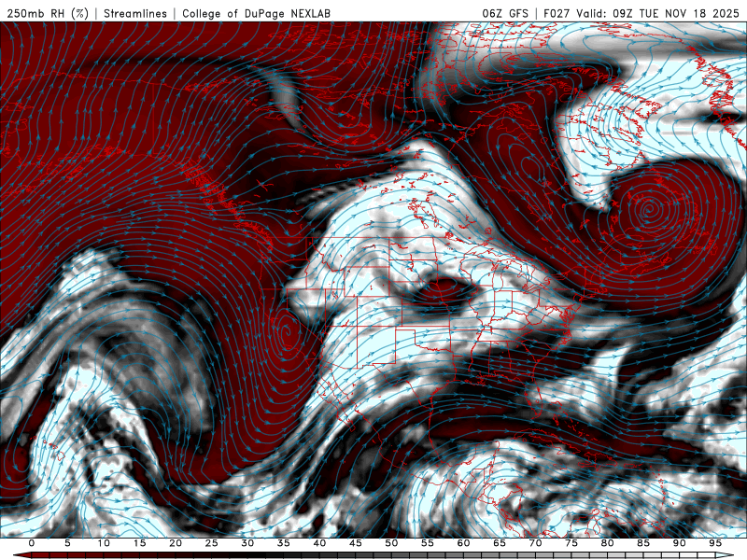Click the colorbar label "15"

(139, 543)
